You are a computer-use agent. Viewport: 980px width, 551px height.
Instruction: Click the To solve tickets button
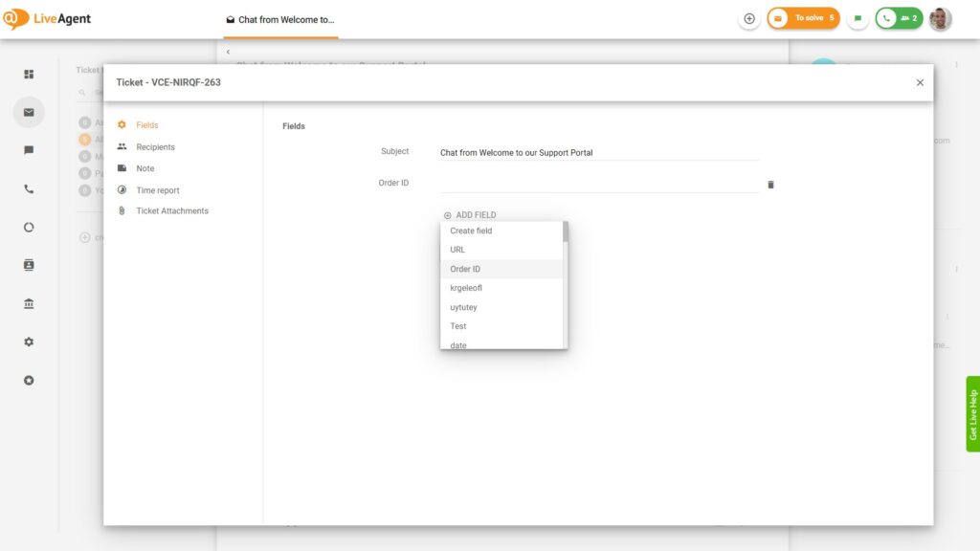point(804,18)
